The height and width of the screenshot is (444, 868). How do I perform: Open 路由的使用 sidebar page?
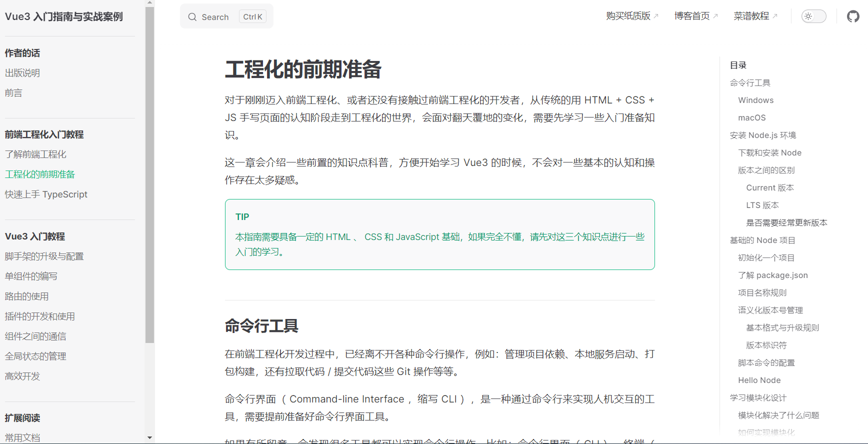(x=27, y=296)
